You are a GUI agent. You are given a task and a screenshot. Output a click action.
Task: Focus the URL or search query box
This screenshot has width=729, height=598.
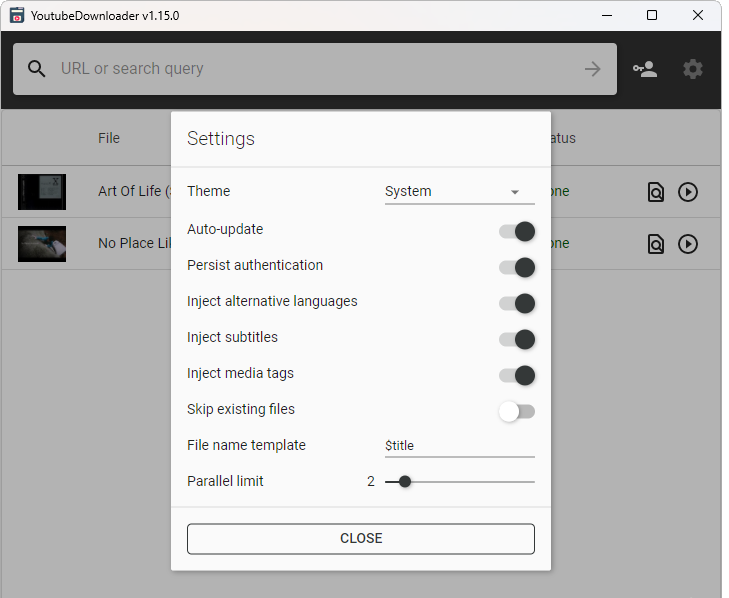(315, 69)
